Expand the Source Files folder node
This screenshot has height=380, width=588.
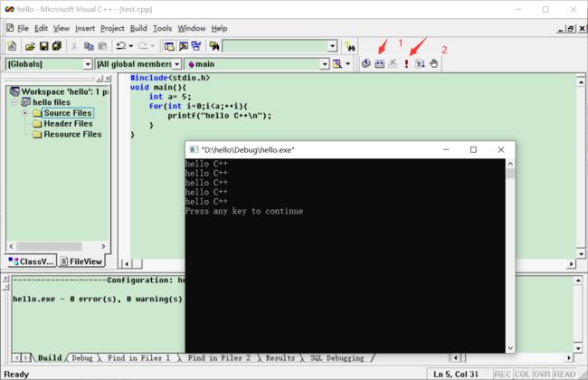(25, 113)
